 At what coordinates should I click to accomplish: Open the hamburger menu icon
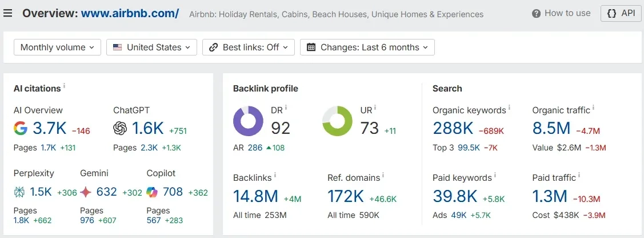[7, 13]
